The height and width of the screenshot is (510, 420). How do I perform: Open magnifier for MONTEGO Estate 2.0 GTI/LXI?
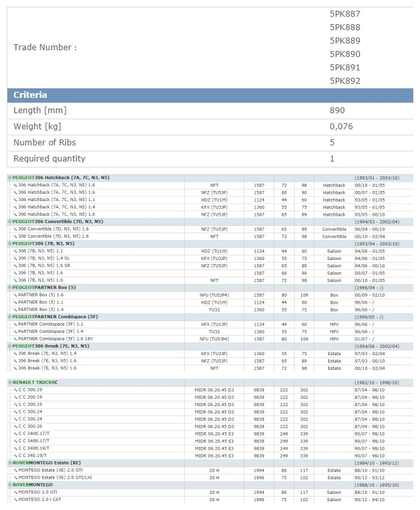pos(15,478)
